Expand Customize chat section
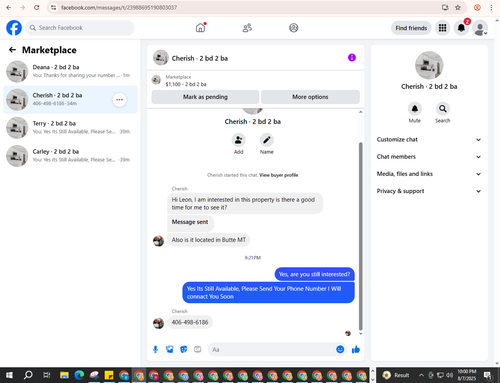This screenshot has height=383, width=500. (429, 140)
